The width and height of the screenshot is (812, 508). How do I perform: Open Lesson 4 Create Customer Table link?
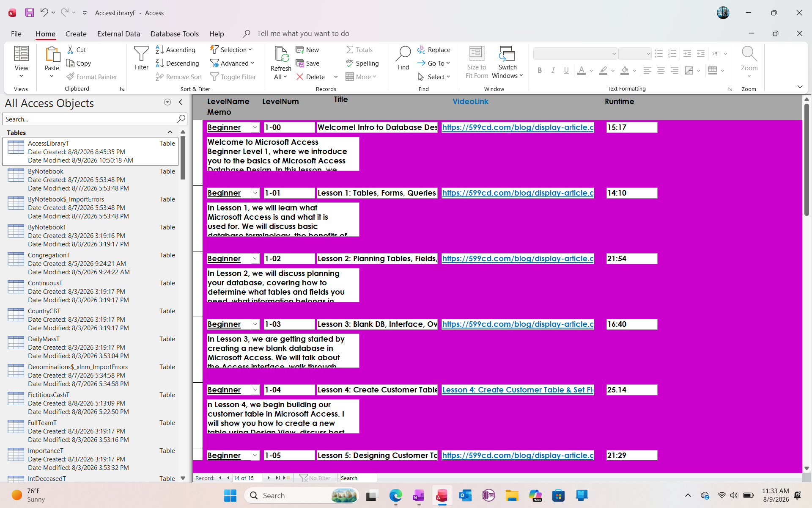point(518,390)
